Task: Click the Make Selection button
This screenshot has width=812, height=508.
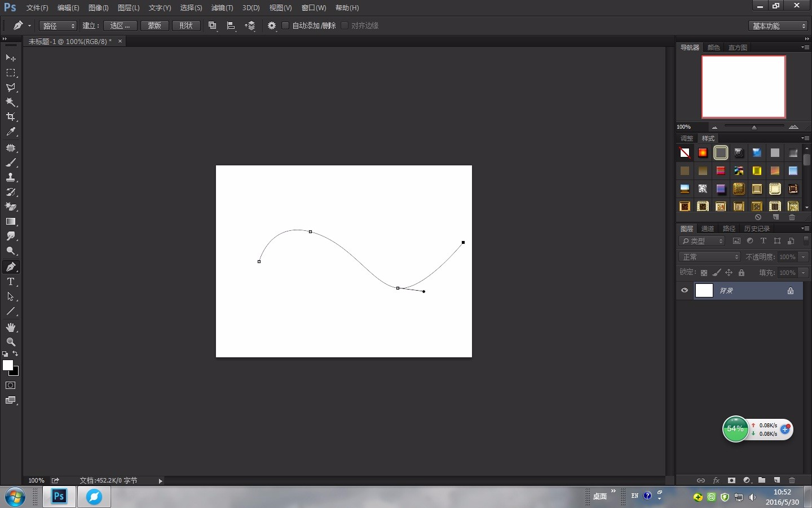Action: coord(120,26)
